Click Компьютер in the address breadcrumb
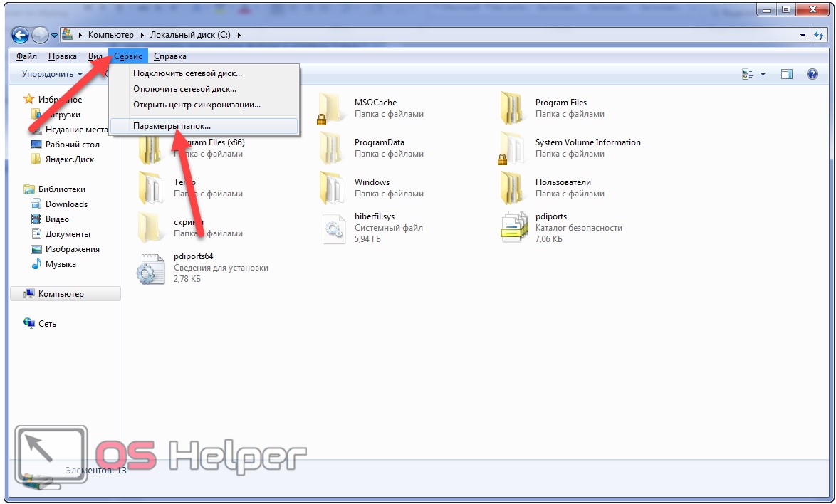Viewport: 836px width, 504px height. tap(111, 35)
